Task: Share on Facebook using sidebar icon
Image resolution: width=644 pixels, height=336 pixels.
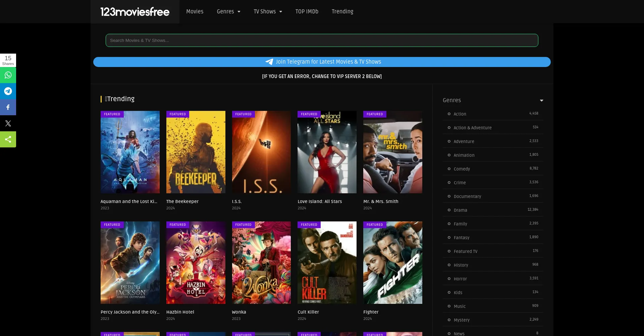Action: tap(8, 107)
